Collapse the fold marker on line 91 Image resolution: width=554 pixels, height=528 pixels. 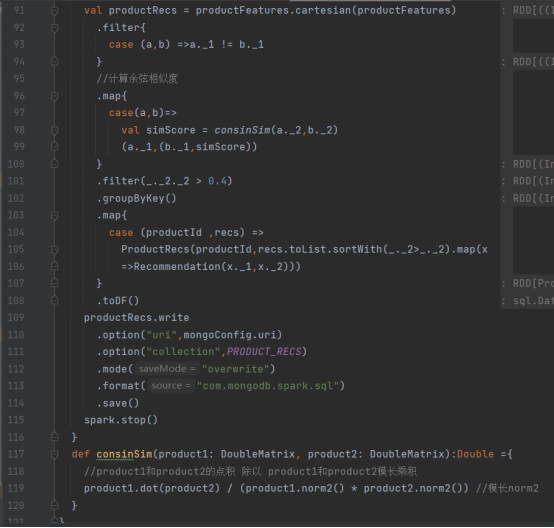pos(54,11)
